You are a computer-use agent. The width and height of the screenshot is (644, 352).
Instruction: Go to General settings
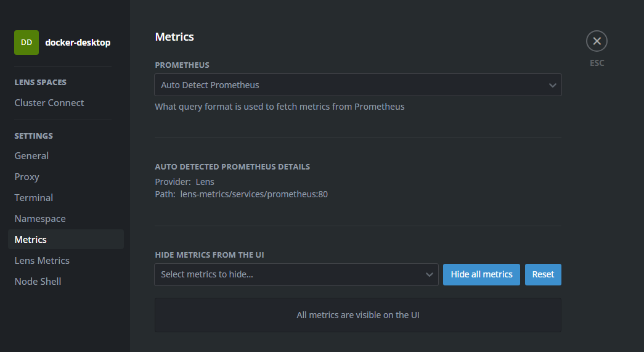(x=31, y=156)
